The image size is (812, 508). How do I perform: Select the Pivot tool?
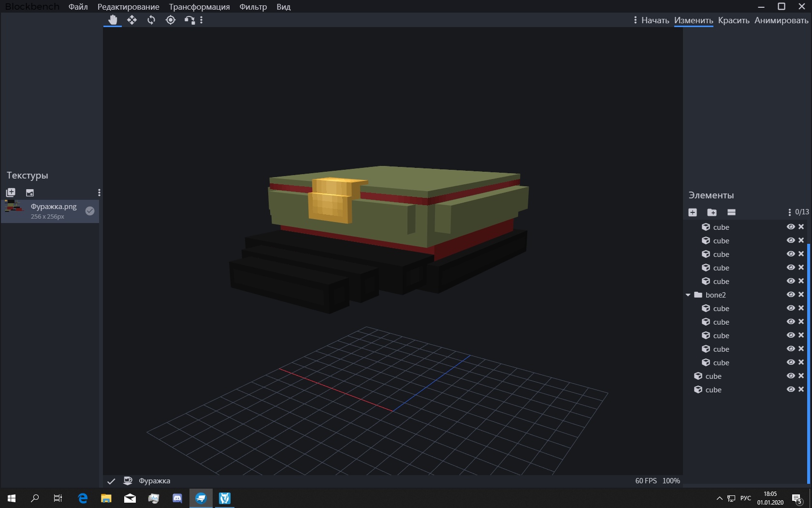(x=171, y=20)
